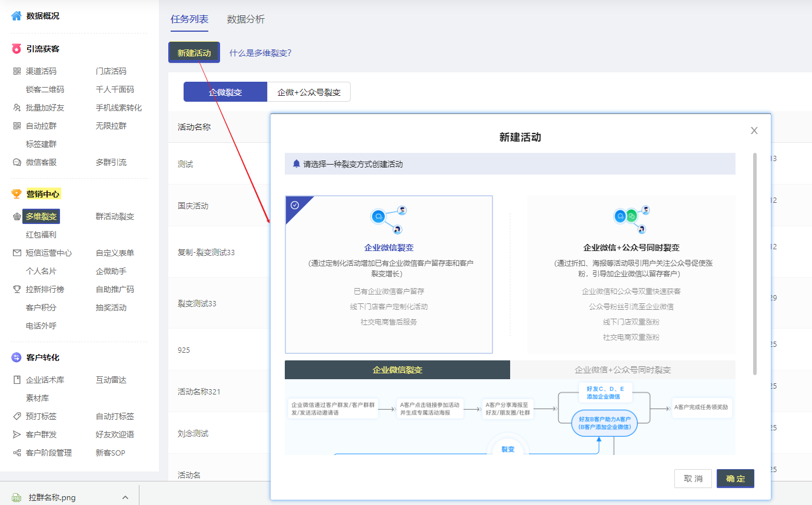Click the 预打标签 tag icon
812x505 pixels.
click(16, 416)
